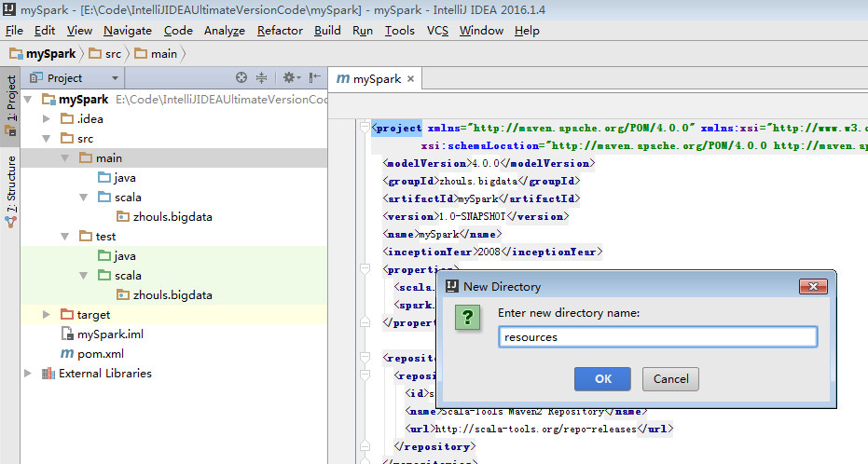This screenshot has height=464, width=868.
Task: Click the src folder icon in breadcrumb
Action: pos(95,54)
